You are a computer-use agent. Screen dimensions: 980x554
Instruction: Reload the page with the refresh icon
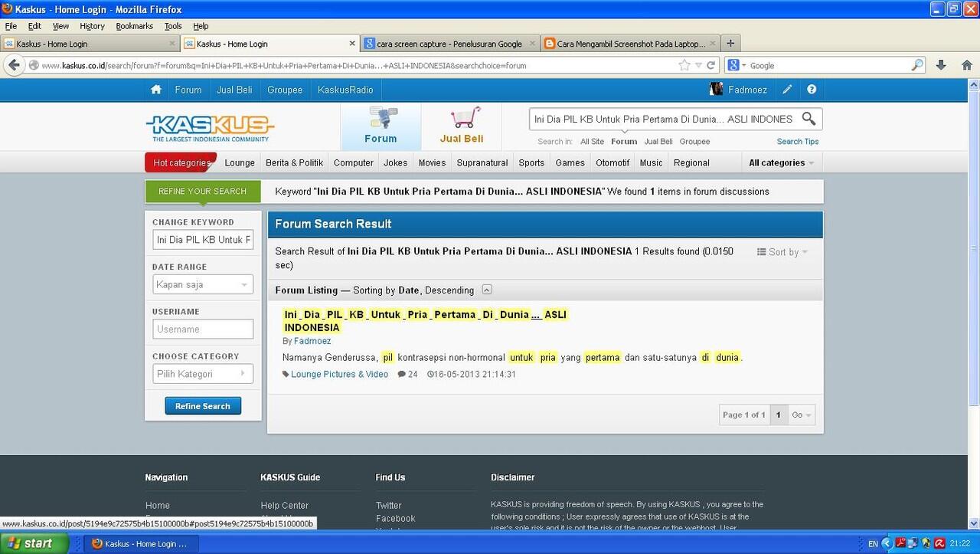(x=711, y=65)
